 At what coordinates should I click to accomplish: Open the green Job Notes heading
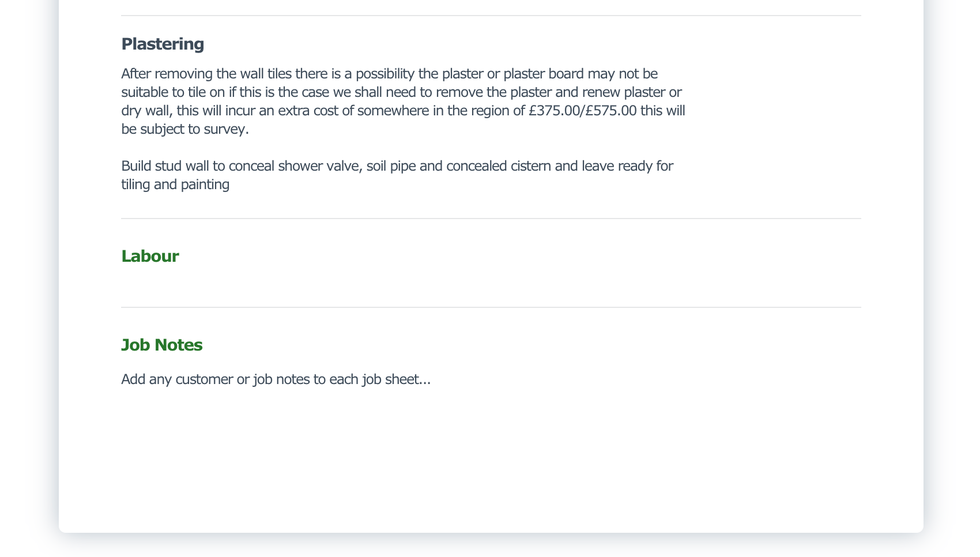click(x=162, y=345)
